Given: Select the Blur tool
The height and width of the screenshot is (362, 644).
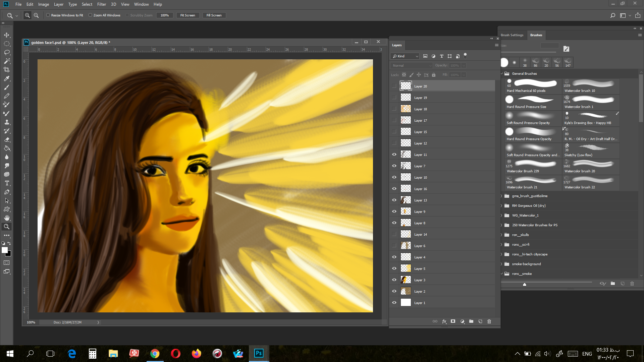Looking at the screenshot, I should point(7,157).
